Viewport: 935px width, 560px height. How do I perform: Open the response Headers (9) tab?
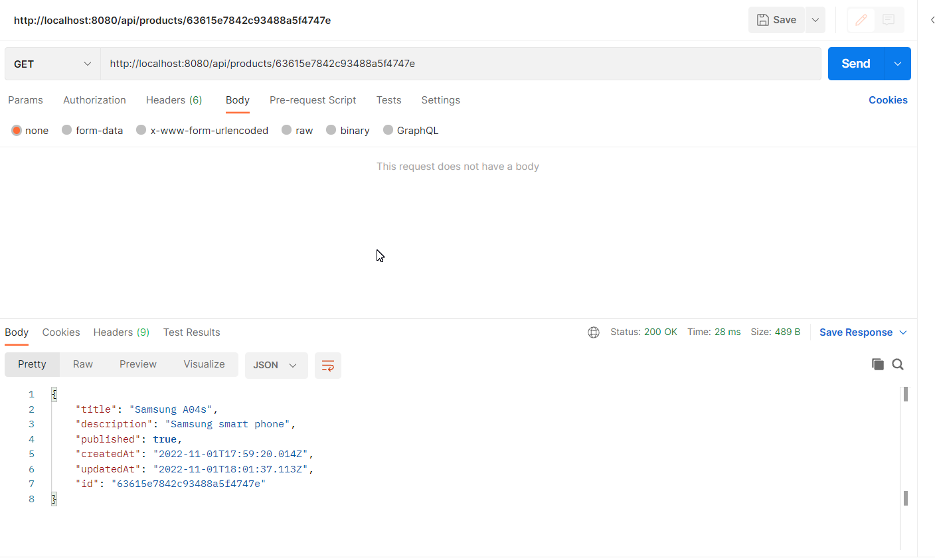pos(122,332)
